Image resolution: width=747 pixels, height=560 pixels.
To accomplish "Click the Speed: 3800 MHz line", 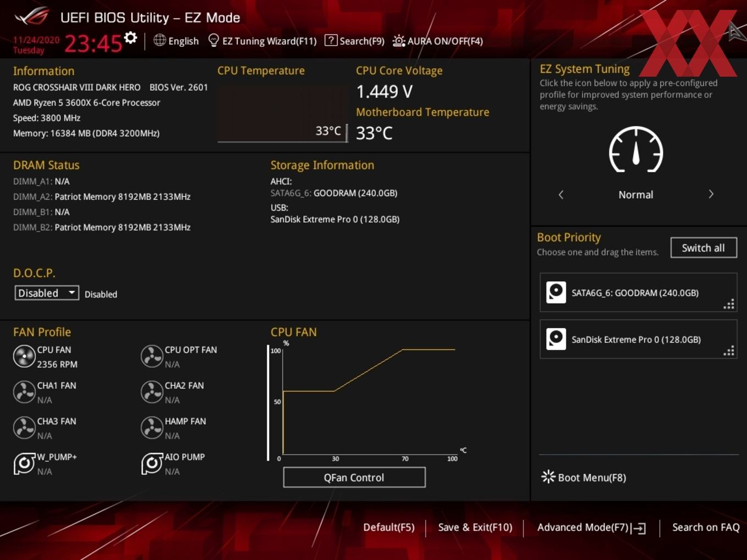I will pyautogui.click(x=47, y=118).
